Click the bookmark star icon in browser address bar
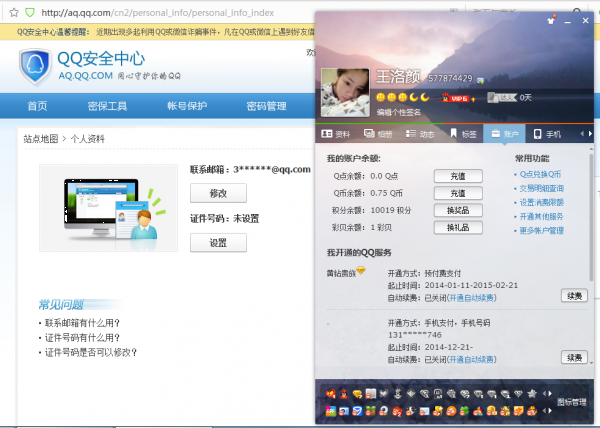Screen dimensions: 600x428 14,13
